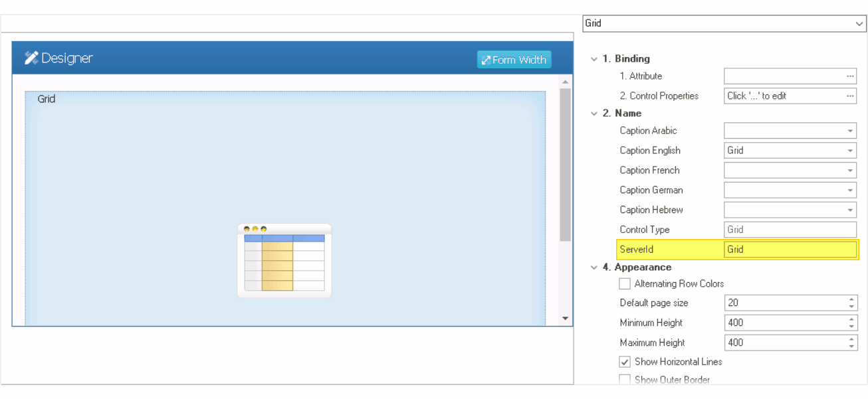Open the Grid control selector dropdown
The width and height of the screenshot is (868, 399).
(x=860, y=23)
